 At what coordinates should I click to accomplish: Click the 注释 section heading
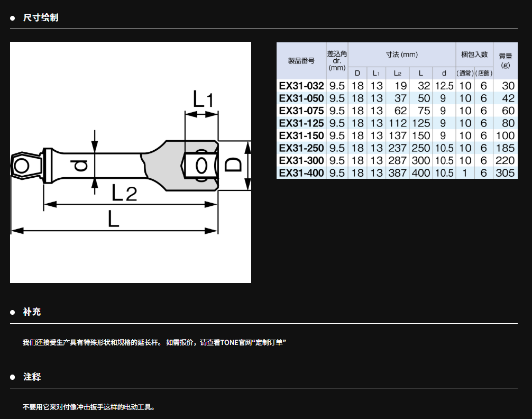coord(32,377)
